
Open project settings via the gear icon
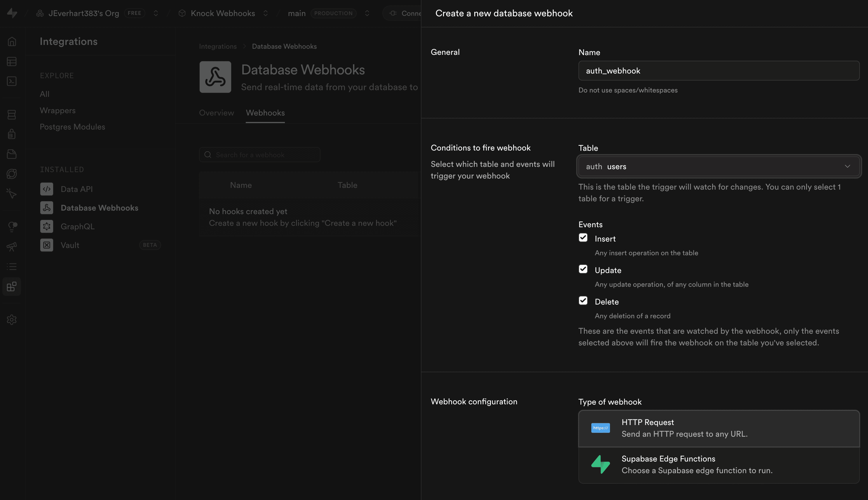click(12, 319)
